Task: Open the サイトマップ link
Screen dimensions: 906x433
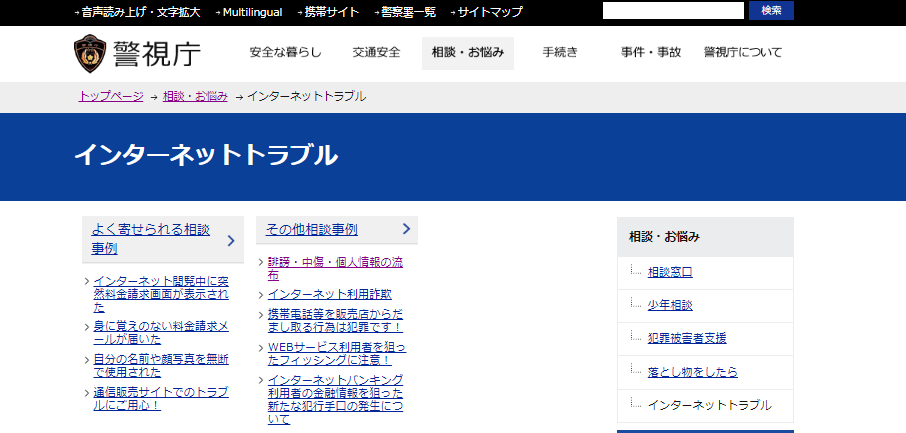Action: click(x=490, y=12)
